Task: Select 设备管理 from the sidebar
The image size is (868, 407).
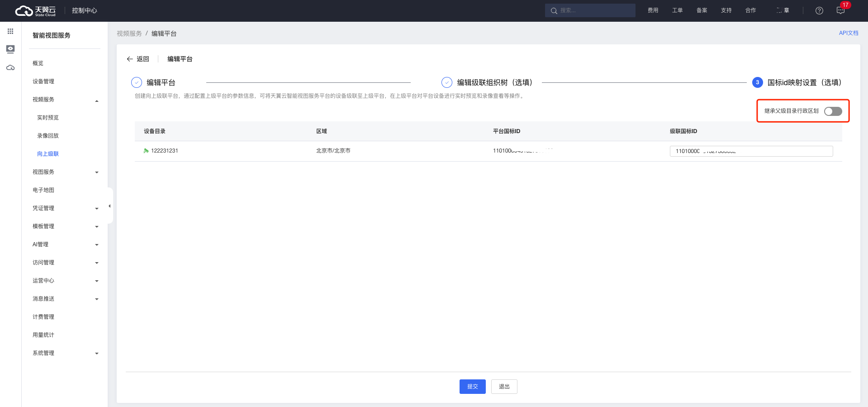Action: coord(43,81)
